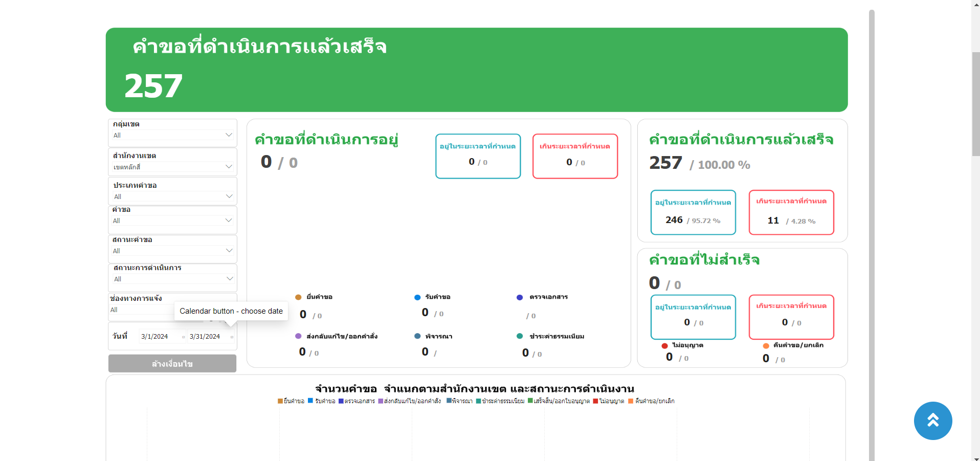Viewport: 980px width, 461px height.
Task: Toggle the ตรวจเอกสาร legend item in chart
Action: click(x=359, y=401)
